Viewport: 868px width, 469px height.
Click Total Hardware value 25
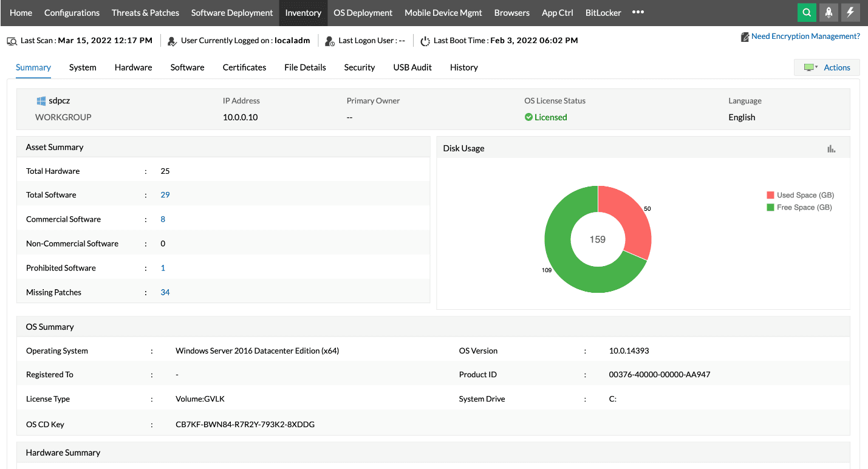coord(165,171)
